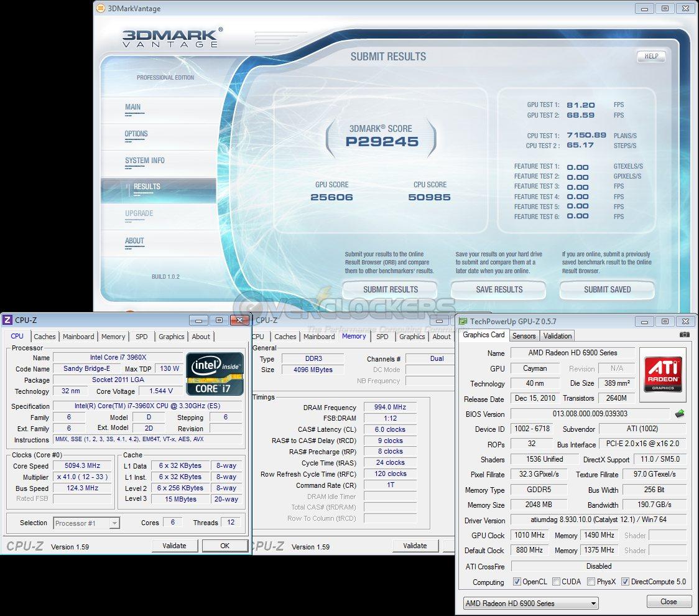This screenshot has width=699, height=616.
Task: Click the Close button in GPU-Z
Action: click(x=669, y=602)
